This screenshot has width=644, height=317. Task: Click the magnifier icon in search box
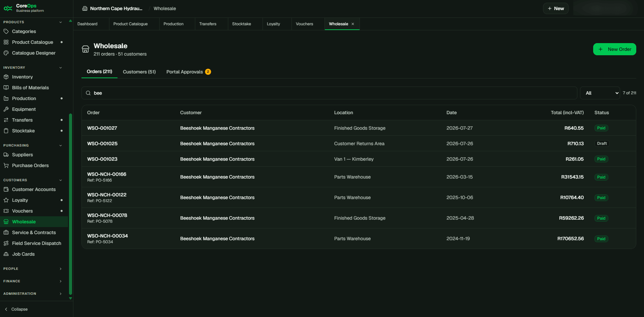(88, 93)
